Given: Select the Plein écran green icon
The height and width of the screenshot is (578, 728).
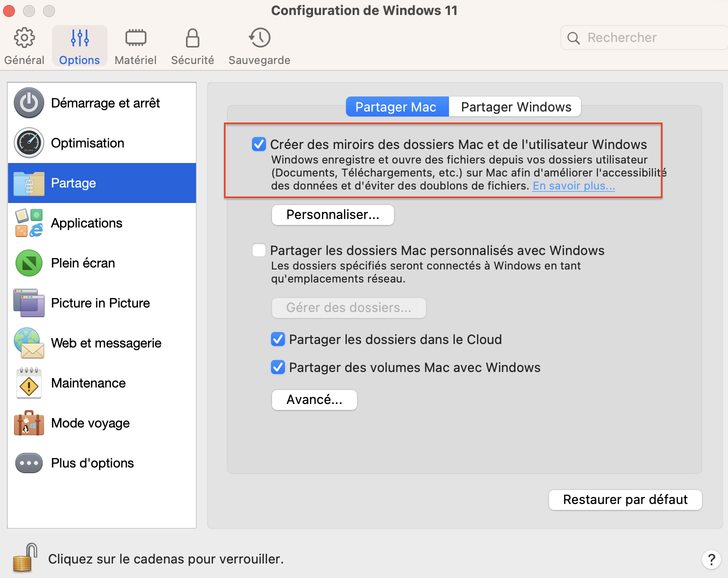Looking at the screenshot, I should [x=29, y=263].
